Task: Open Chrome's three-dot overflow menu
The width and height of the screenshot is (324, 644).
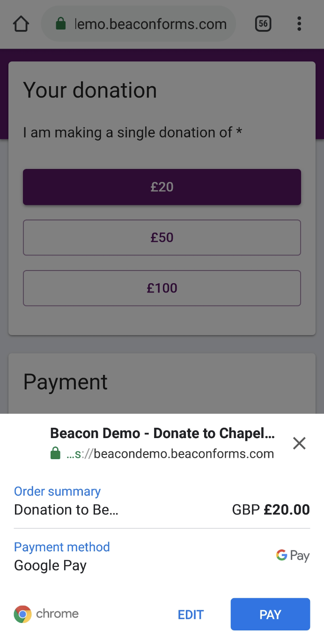Action: click(299, 24)
